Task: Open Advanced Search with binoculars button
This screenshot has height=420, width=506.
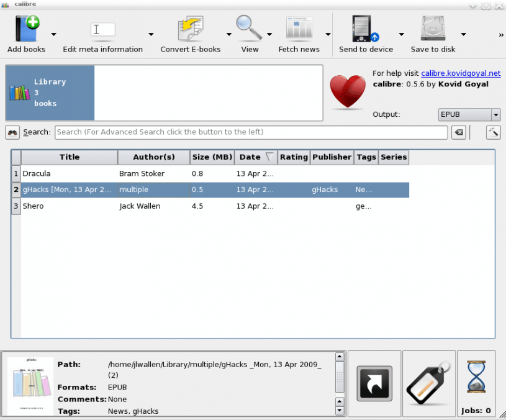Action: pyautogui.click(x=12, y=132)
